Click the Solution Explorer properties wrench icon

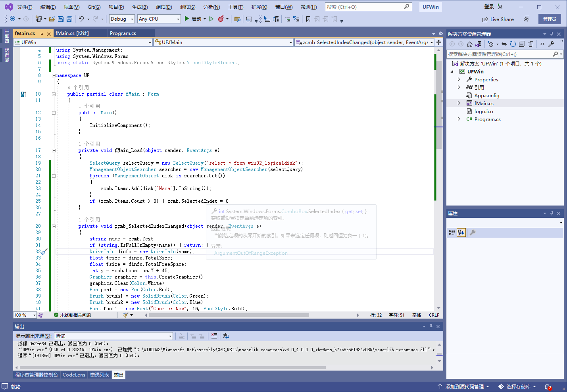(551, 44)
